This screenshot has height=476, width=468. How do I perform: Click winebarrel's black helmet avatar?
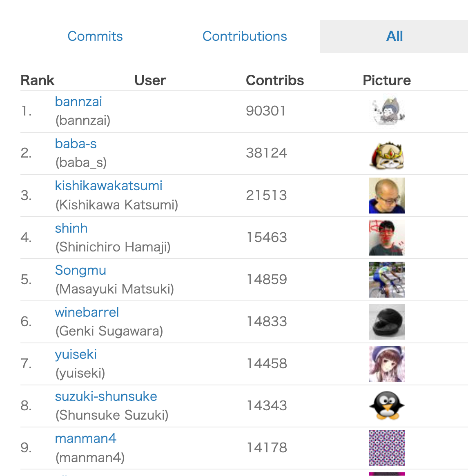pyautogui.click(x=386, y=322)
